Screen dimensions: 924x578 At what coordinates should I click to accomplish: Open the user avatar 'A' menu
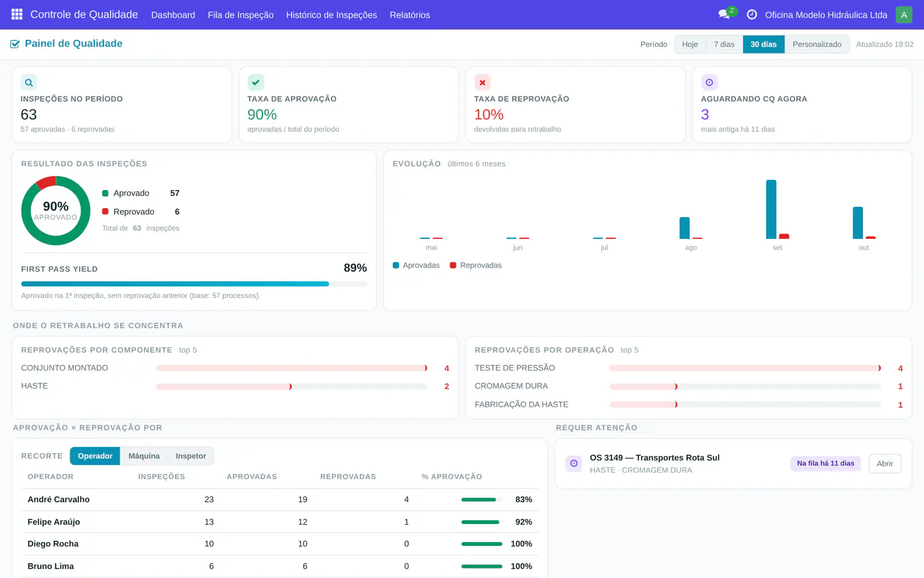pyautogui.click(x=903, y=15)
